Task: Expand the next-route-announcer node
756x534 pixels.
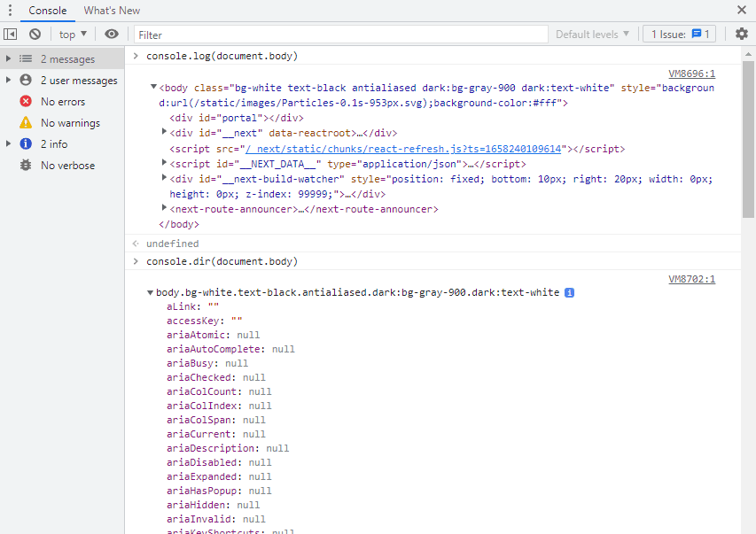Action: coord(164,208)
